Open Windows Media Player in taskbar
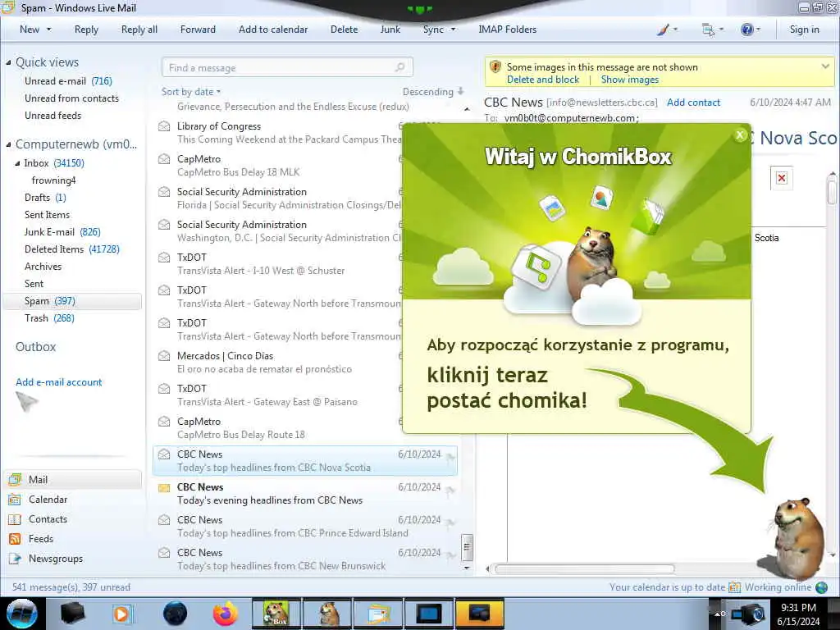 tap(122, 614)
